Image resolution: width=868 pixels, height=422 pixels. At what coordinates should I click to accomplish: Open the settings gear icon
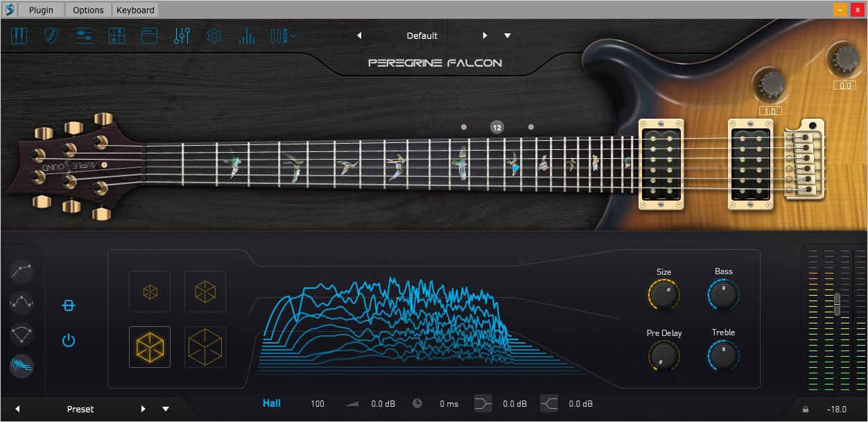coord(214,35)
